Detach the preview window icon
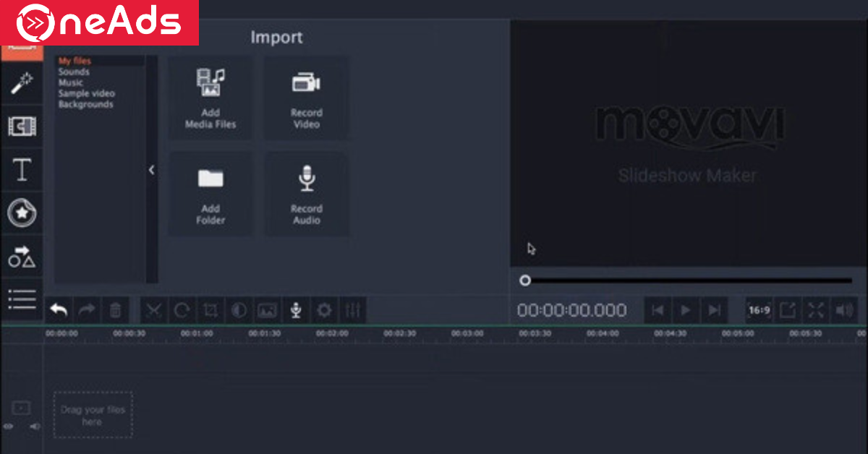This screenshot has width=868, height=454. point(788,311)
